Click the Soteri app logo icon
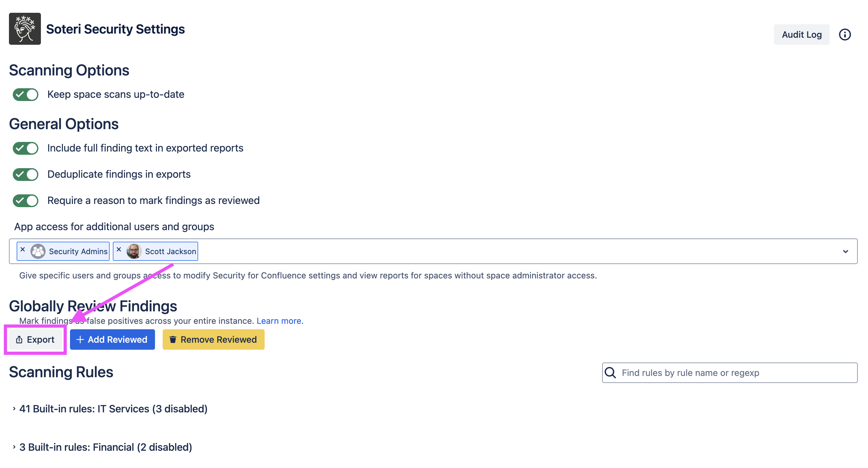This screenshot has height=468, width=868. click(x=25, y=29)
